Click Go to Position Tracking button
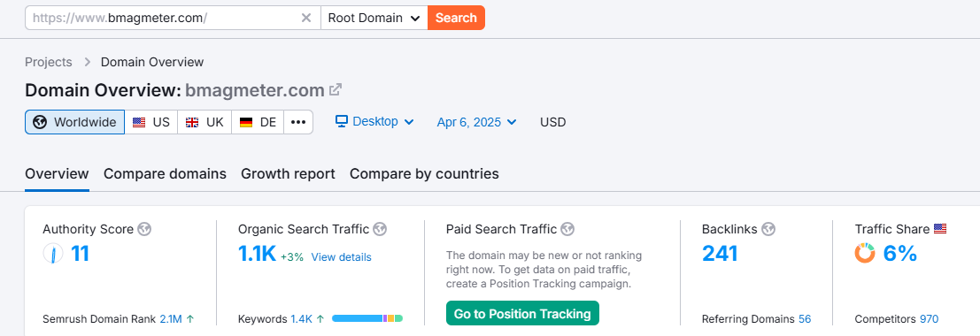 [522, 314]
